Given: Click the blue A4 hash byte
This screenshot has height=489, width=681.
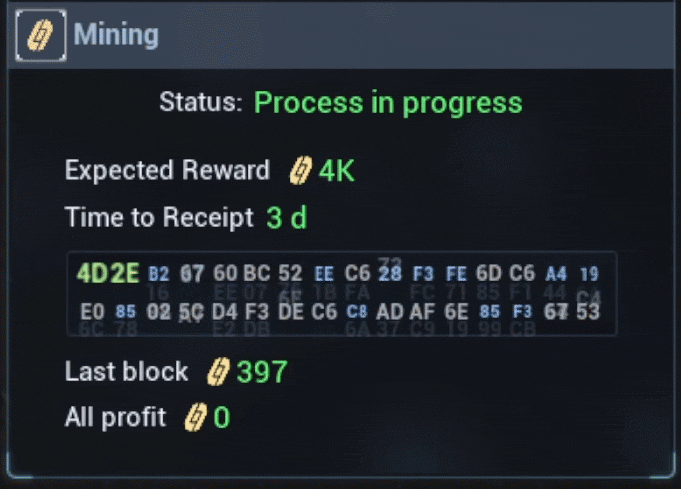Looking at the screenshot, I should point(556,274).
